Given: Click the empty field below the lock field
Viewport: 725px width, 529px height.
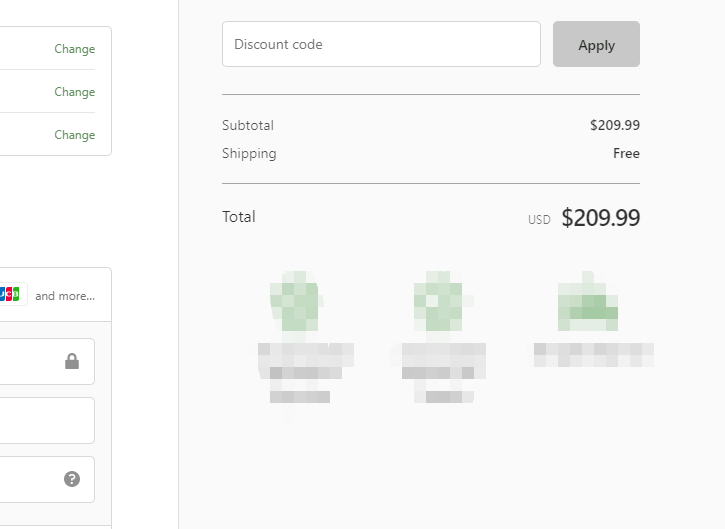Looking at the screenshot, I should [x=45, y=420].
